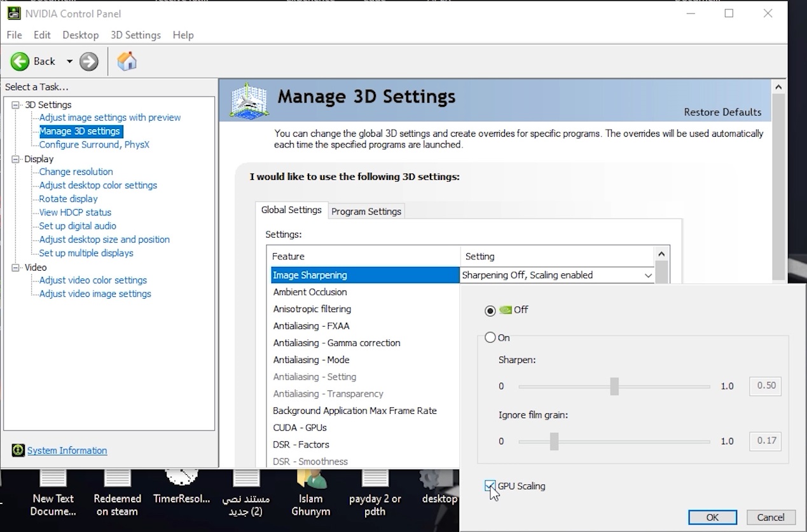Click the Sharpen value field 0.50
This screenshot has width=807, height=532.
click(x=766, y=385)
